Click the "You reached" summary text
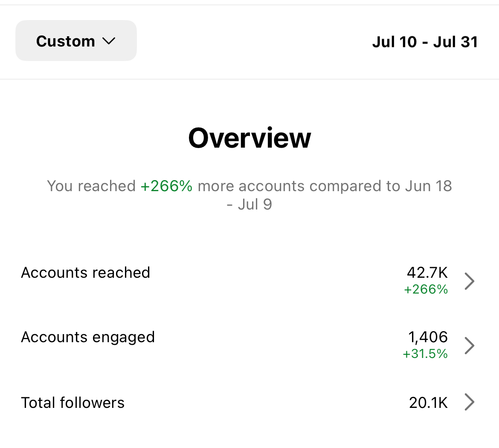The height and width of the screenshot is (448, 499). click(91, 186)
